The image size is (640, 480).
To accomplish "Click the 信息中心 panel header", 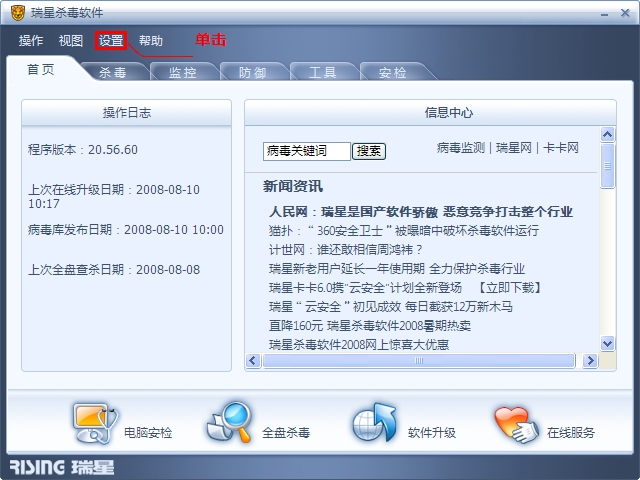I will [x=431, y=113].
